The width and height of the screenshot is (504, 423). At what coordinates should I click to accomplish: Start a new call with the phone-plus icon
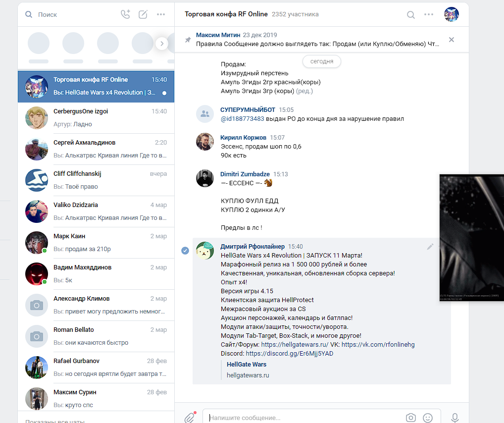click(125, 14)
